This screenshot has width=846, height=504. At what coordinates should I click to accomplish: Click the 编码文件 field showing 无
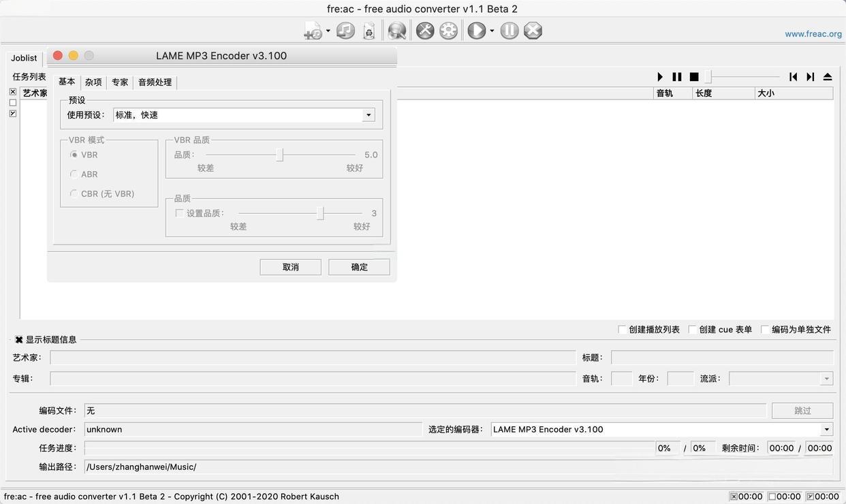pyautogui.click(x=425, y=411)
